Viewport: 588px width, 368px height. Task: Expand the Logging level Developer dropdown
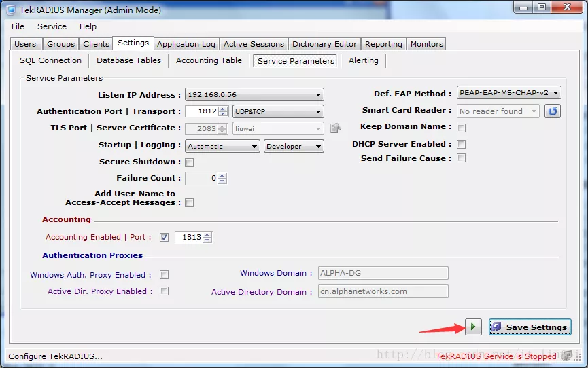pyautogui.click(x=318, y=147)
